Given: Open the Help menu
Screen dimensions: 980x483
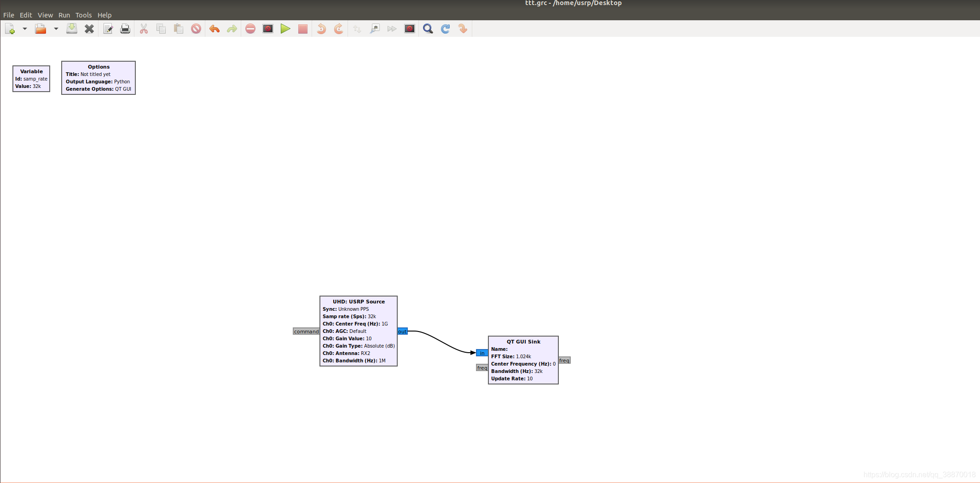Looking at the screenshot, I should 104,15.
